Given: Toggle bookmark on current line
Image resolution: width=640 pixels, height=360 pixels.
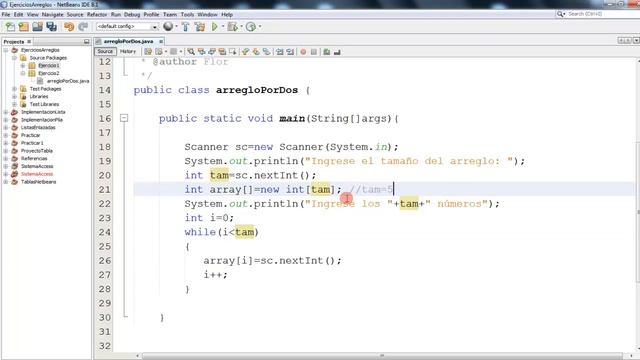Looking at the screenshot, I should click(x=266, y=52).
